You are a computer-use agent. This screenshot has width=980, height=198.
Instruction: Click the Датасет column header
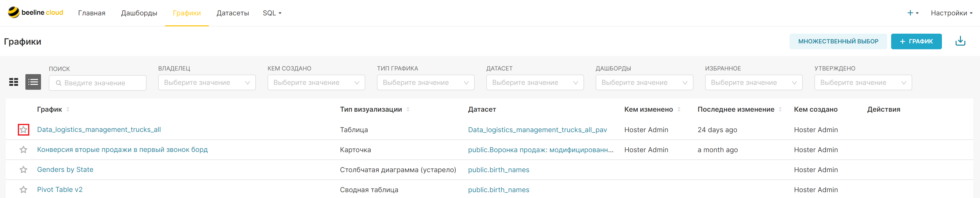tap(482, 109)
